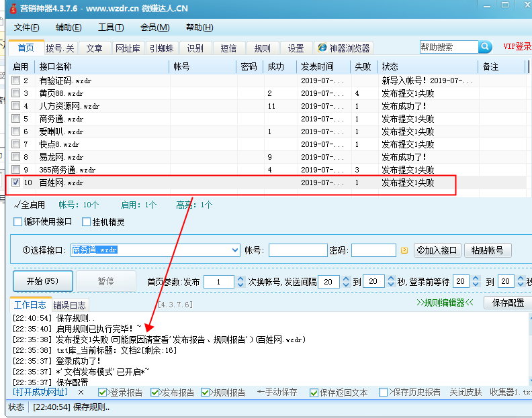Switch to the 错误日志 tab
The height and width of the screenshot is (418, 532).
(71, 305)
